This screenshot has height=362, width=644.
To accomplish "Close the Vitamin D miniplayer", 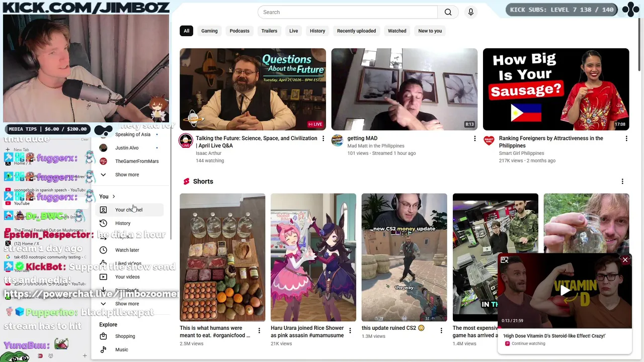I will click(625, 260).
